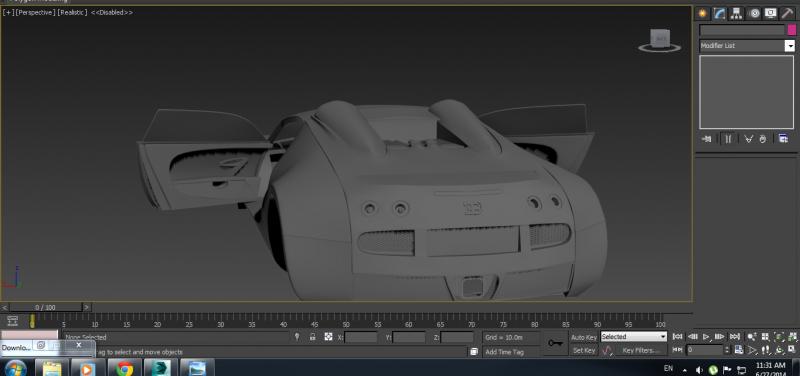The height and width of the screenshot is (376, 800).
Task: Click Zoom Extents Selected icon
Action: click(779, 337)
